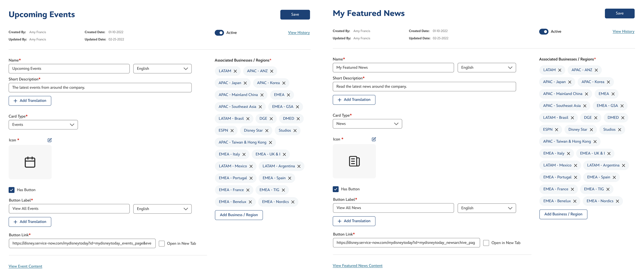This screenshot has width=644, height=278.
Task: Click calendar icon thumbnail in Upcoming Events
Action: click(30, 162)
